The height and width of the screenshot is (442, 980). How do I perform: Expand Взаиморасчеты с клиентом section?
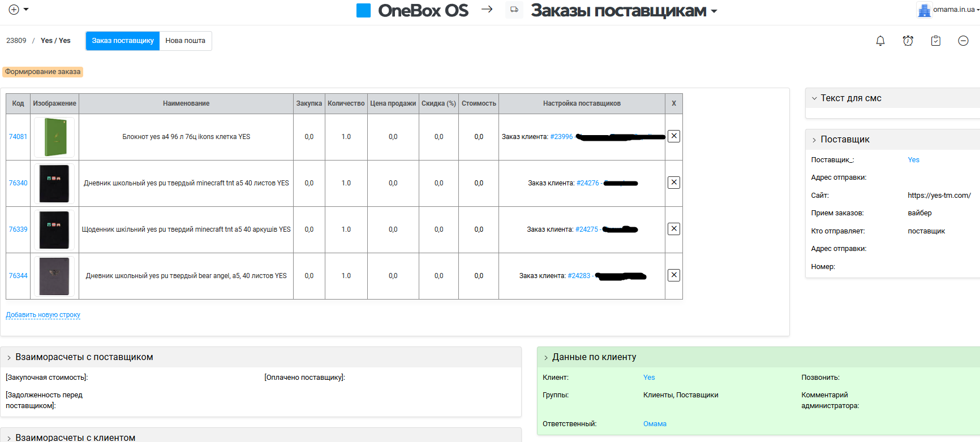[x=9, y=438]
